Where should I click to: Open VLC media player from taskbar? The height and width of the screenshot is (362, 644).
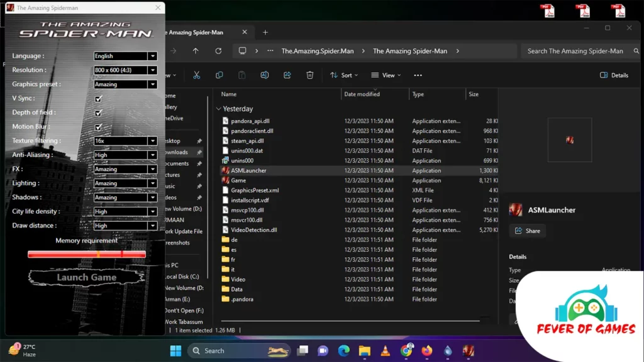coord(386,351)
